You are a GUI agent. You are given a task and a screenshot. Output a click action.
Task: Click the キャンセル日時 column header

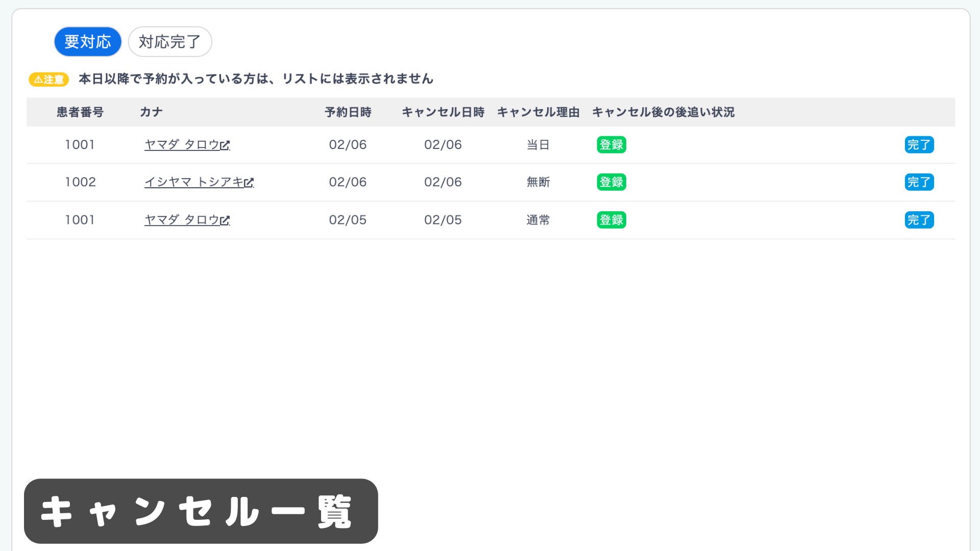443,112
